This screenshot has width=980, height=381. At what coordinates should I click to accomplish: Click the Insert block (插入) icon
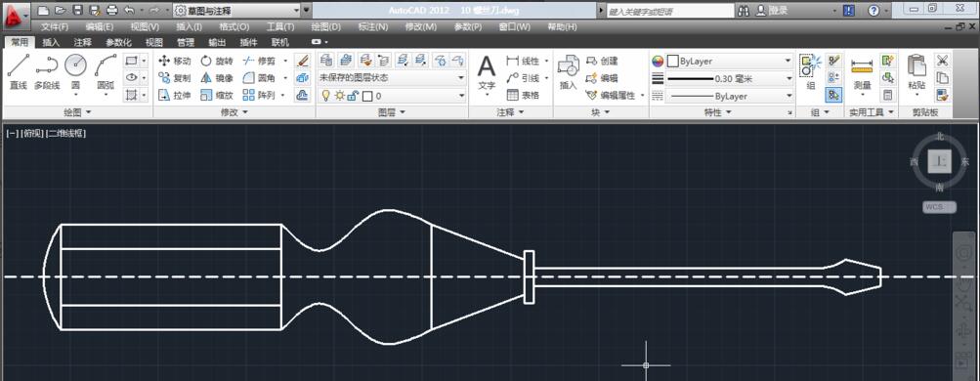568,72
